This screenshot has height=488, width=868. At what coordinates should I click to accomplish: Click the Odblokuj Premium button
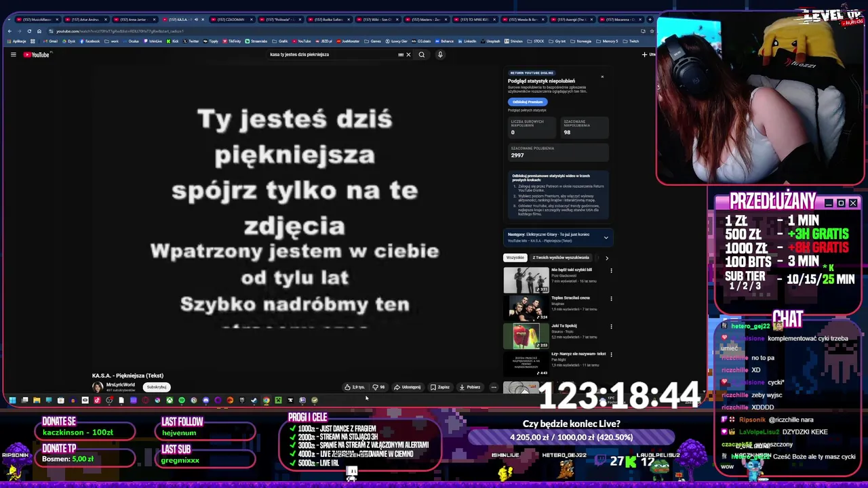[528, 102]
